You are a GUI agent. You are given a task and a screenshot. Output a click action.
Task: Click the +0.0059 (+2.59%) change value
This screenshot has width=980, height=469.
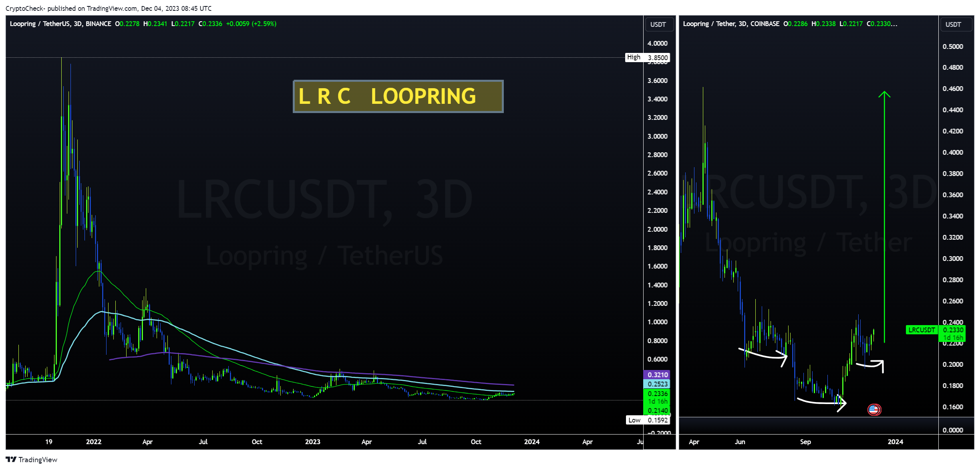(x=251, y=24)
